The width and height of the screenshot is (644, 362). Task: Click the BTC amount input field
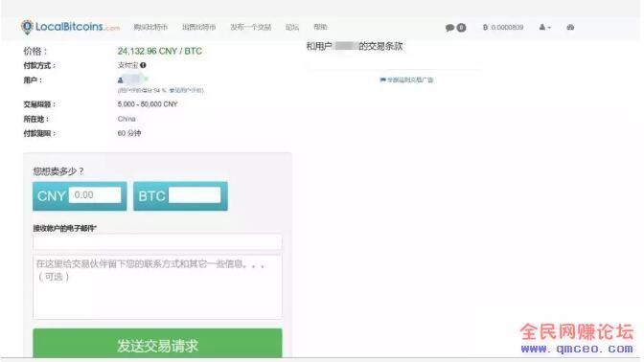(x=195, y=195)
